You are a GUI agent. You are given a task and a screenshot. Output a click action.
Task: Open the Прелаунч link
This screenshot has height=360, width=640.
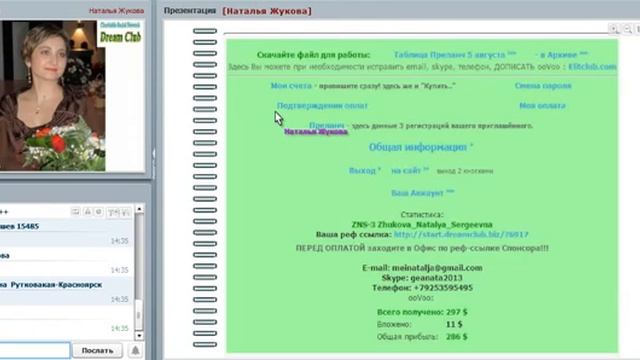pyautogui.click(x=327, y=125)
